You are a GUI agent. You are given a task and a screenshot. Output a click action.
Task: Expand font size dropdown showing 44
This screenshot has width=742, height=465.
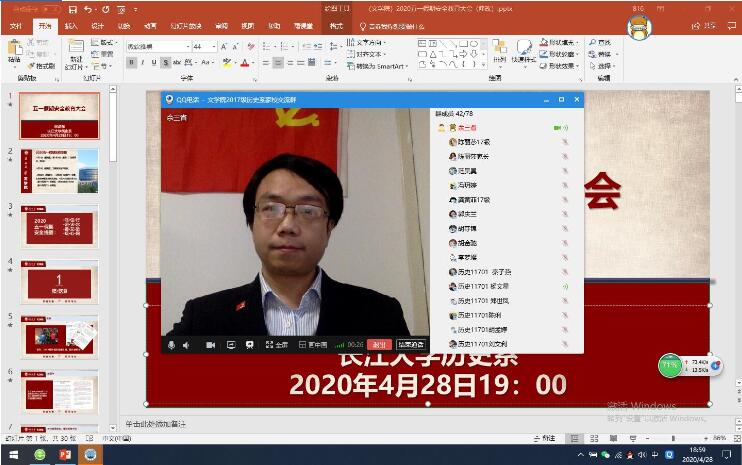(x=213, y=47)
